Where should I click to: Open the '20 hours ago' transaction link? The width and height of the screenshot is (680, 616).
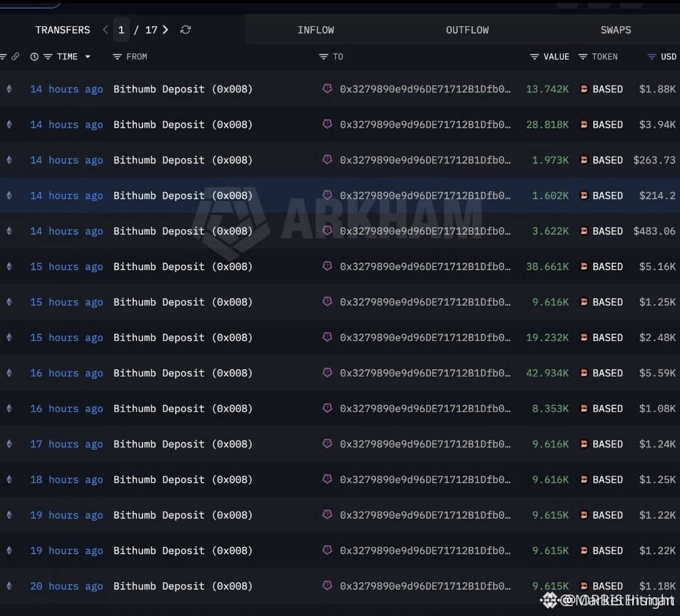click(x=67, y=586)
